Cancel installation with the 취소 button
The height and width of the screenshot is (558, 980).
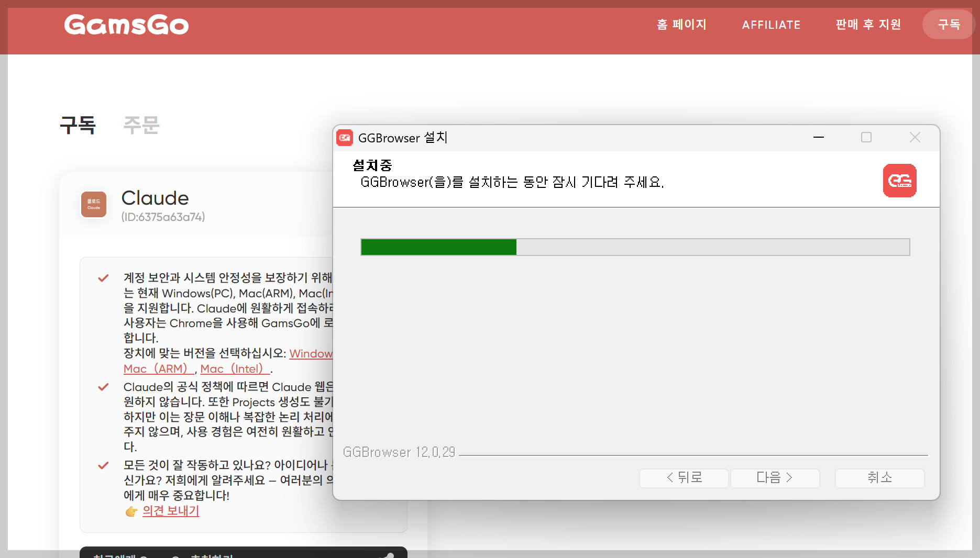click(880, 478)
